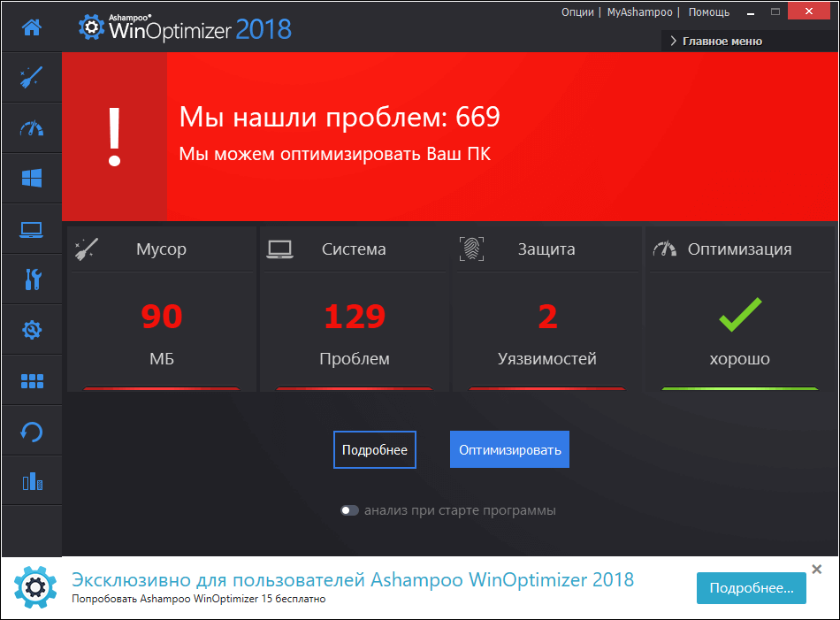Click the gear logo in the bottom banner
This screenshot has width=840, height=620.
point(35,587)
